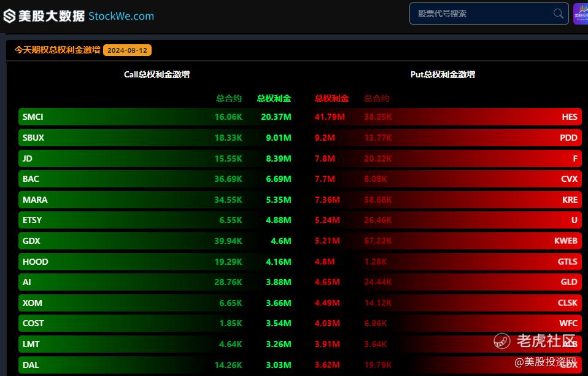Open the KRE put row ticker
This screenshot has width=588, height=376.
coord(570,200)
